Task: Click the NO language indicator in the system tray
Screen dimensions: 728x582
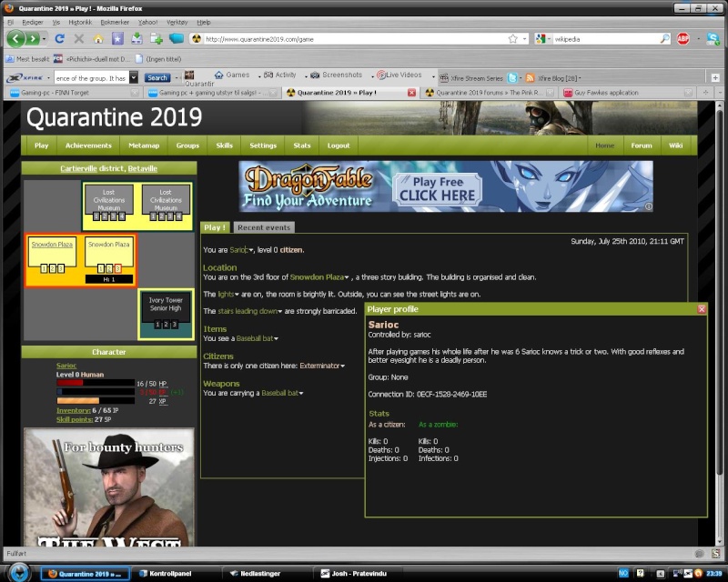Action: 623,573
